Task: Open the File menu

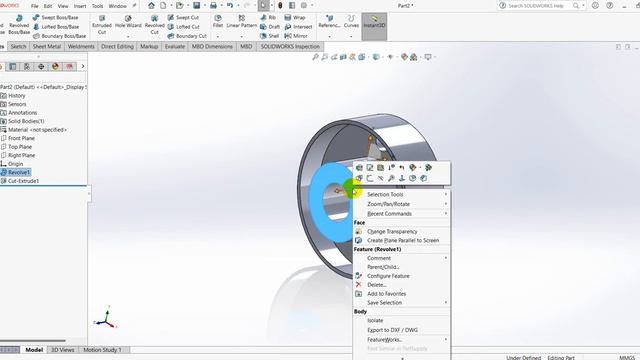Action: pyautogui.click(x=34, y=6)
